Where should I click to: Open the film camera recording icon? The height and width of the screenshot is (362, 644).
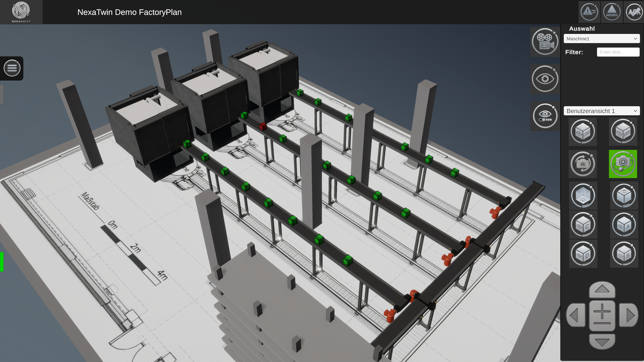pyautogui.click(x=545, y=42)
